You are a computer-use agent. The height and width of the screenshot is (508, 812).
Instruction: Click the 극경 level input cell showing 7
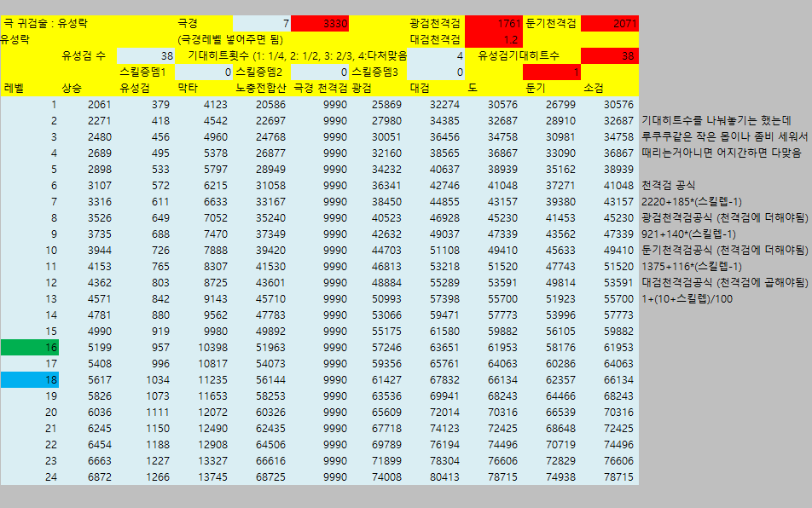262,24
